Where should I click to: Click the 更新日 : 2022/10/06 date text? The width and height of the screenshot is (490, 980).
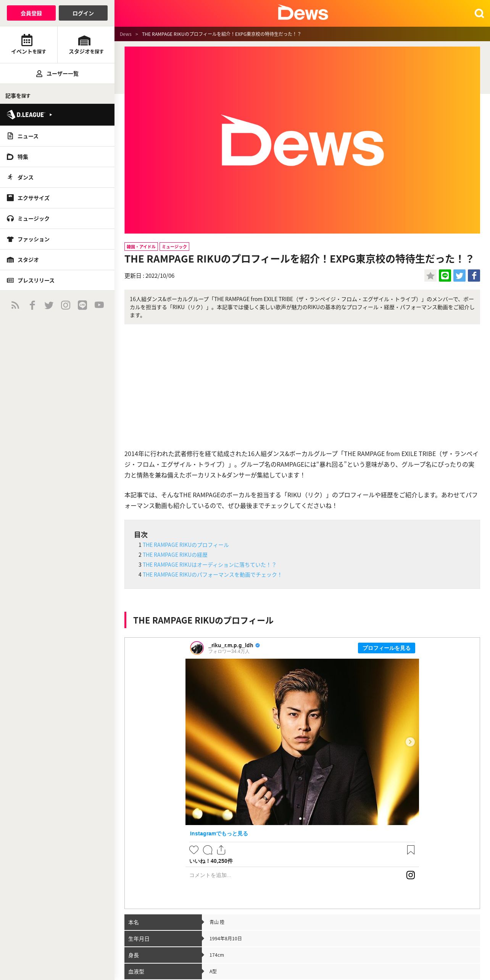coord(150,276)
